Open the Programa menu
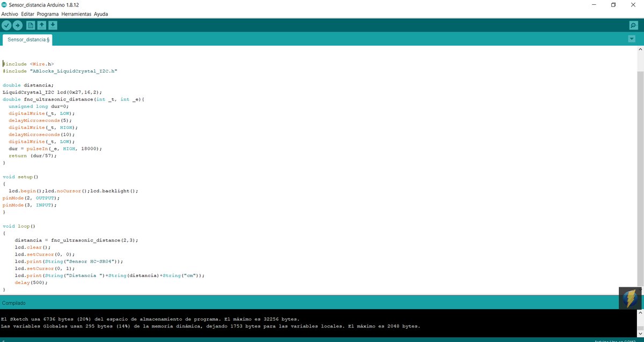 [x=48, y=14]
